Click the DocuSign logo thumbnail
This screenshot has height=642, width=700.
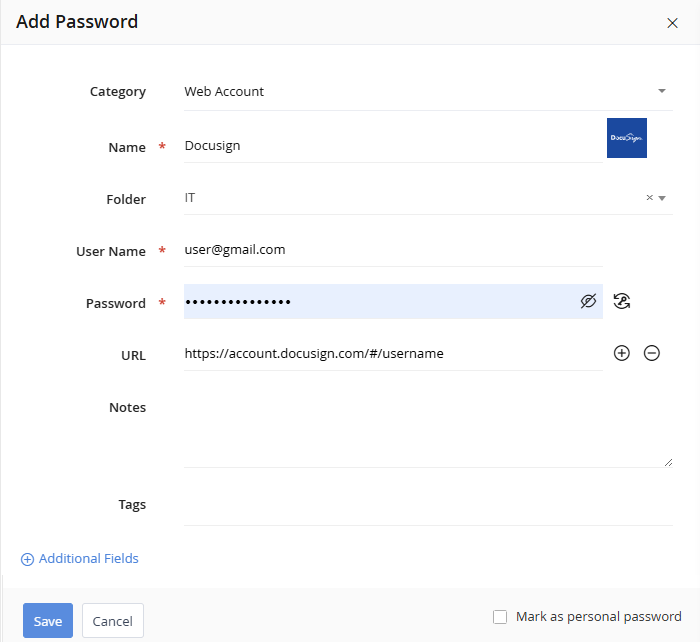[x=627, y=138]
